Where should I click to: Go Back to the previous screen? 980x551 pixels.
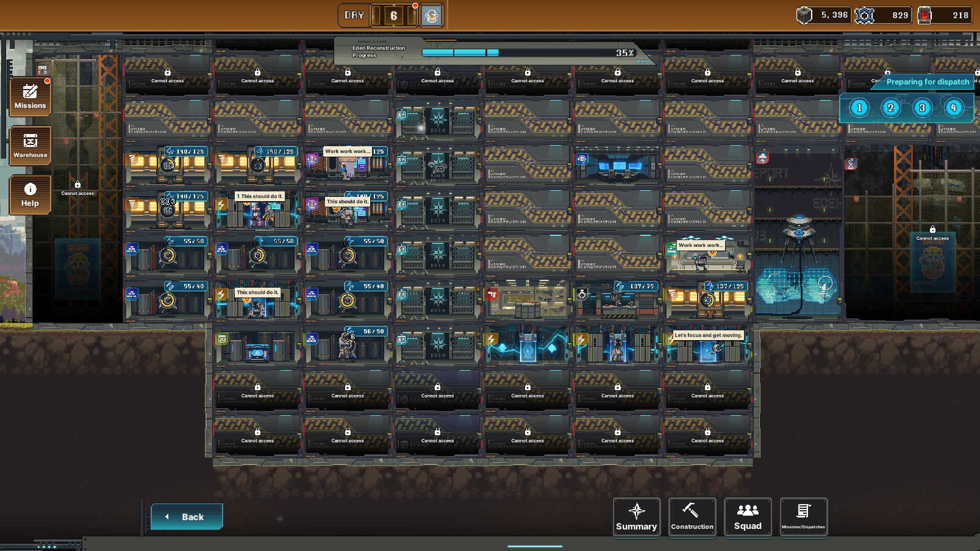point(187,517)
